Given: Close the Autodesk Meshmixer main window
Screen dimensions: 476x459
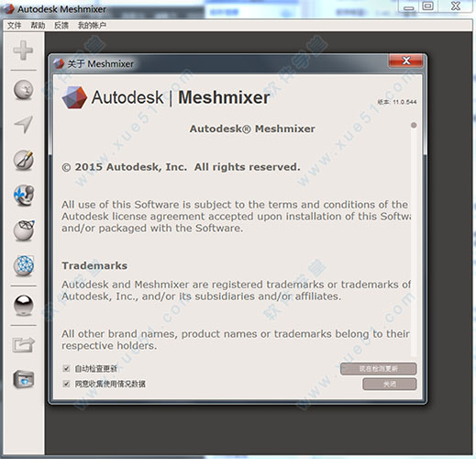Looking at the screenshot, I should (x=456, y=6).
